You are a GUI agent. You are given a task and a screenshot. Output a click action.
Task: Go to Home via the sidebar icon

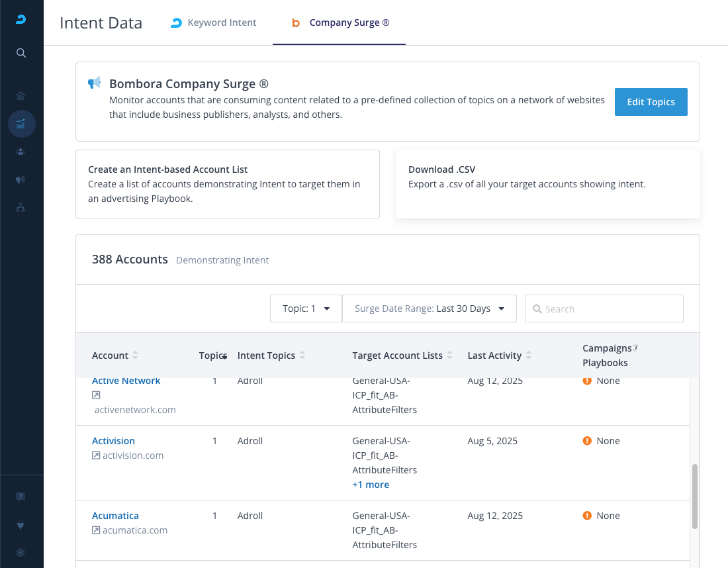(21, 95)
